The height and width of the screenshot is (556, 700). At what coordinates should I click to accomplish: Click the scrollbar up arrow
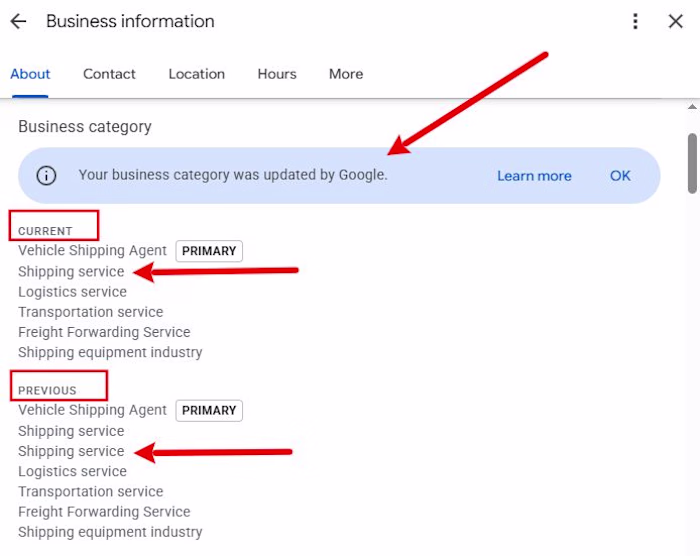click(x=692, y=106)
